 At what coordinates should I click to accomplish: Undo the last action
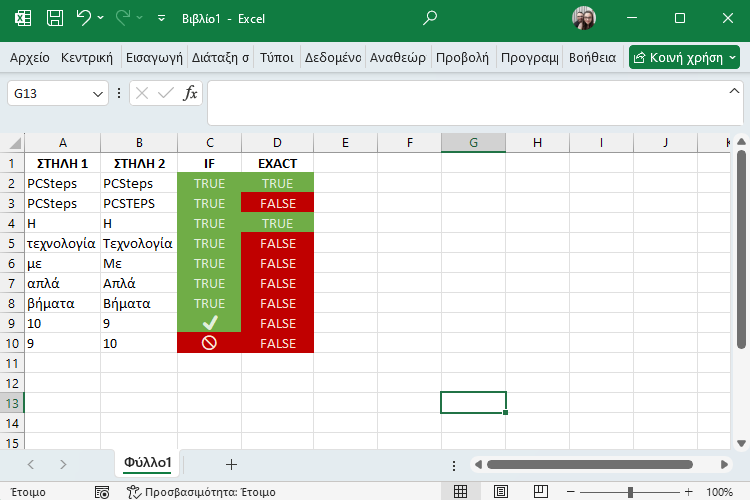(84, 18)
